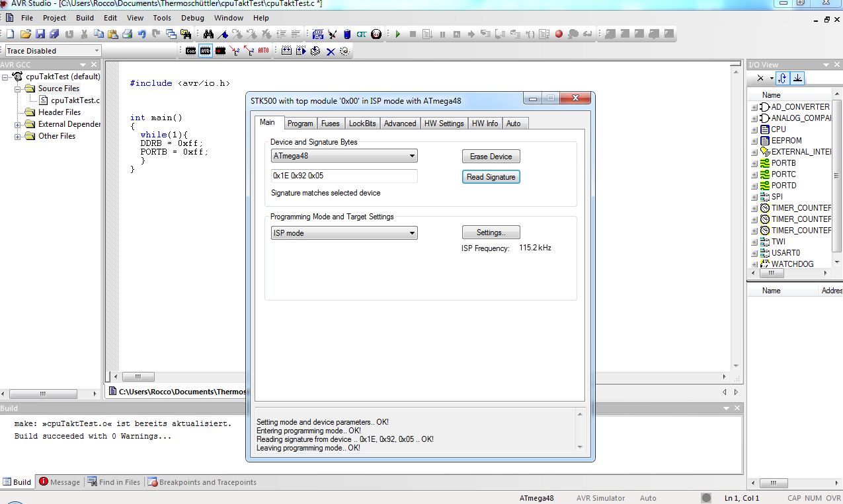
Task: Open the device dropdown showing ATmega48
Action: pos(344,156)
